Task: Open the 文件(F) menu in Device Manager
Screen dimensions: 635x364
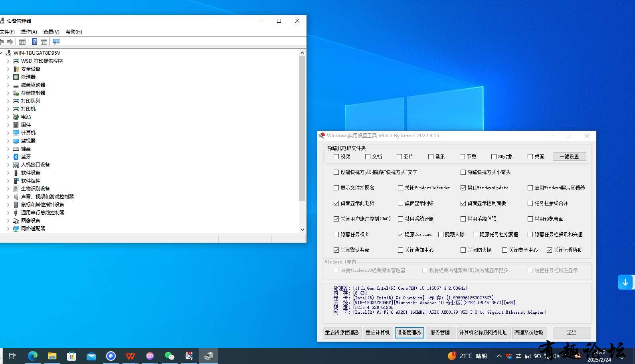Action: [7, 32]
